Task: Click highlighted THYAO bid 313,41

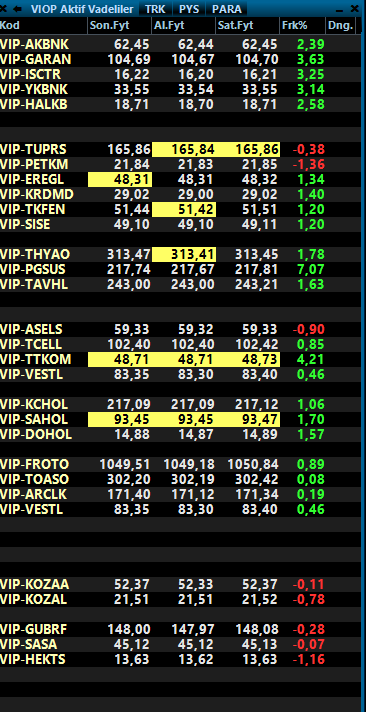Action: 184,254
